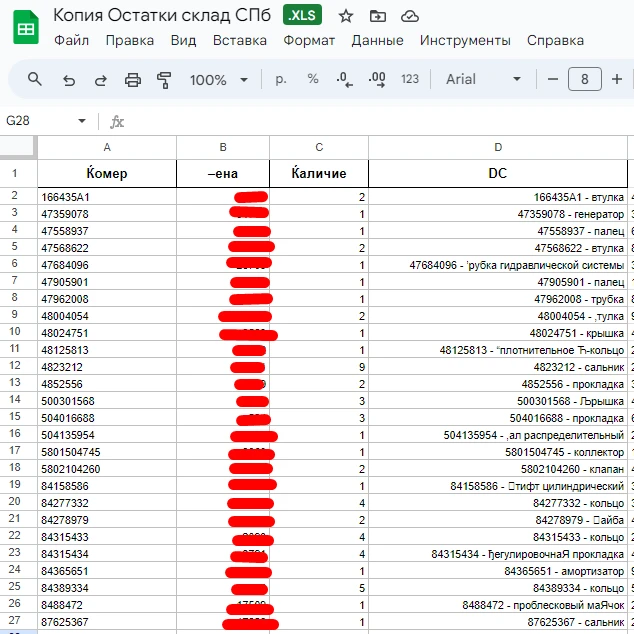Open the Вид menu
Viewport: 634px width, 634px height.
[183, 40]
